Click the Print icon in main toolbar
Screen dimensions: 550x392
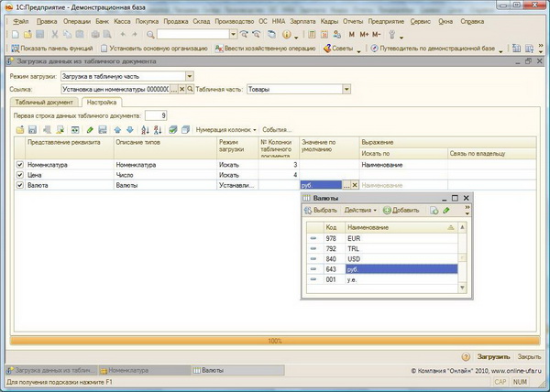(95, 34)
